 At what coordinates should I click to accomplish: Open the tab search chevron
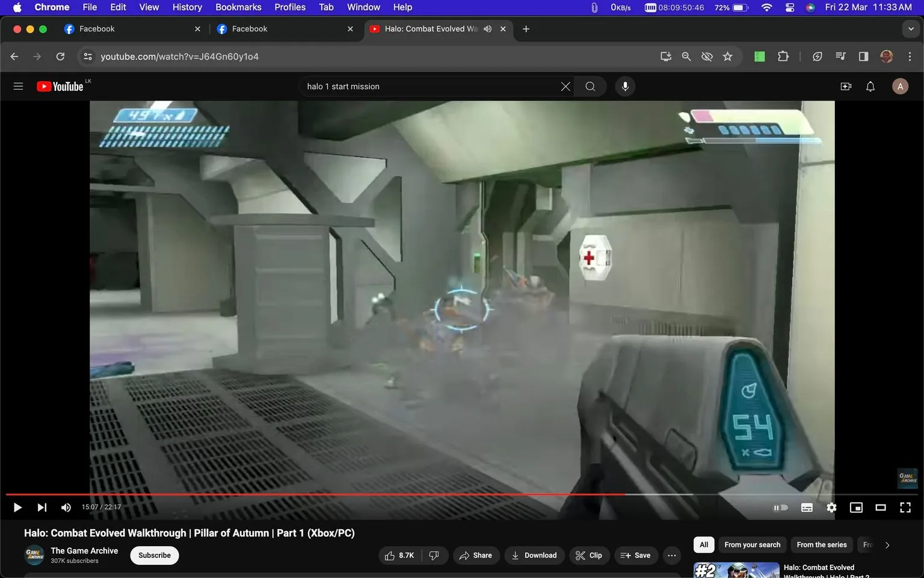click(x=912, y=28)
